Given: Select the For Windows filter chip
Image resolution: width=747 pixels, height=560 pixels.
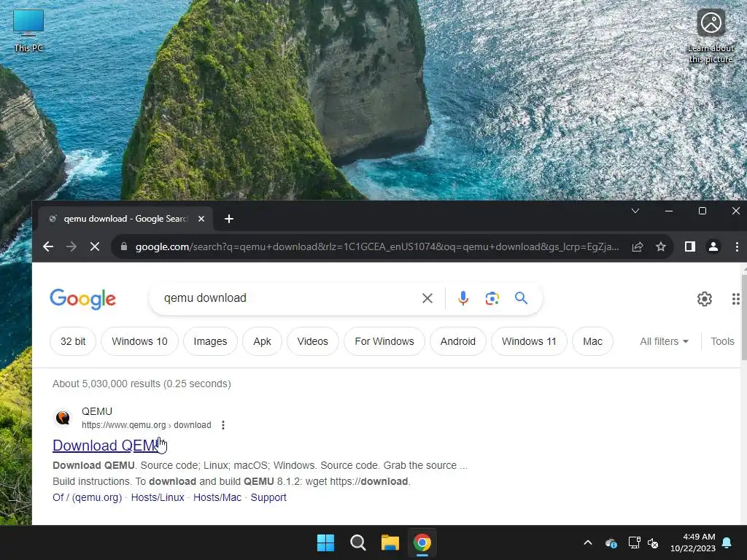Looking at the screenshot, I should [384, 341].
